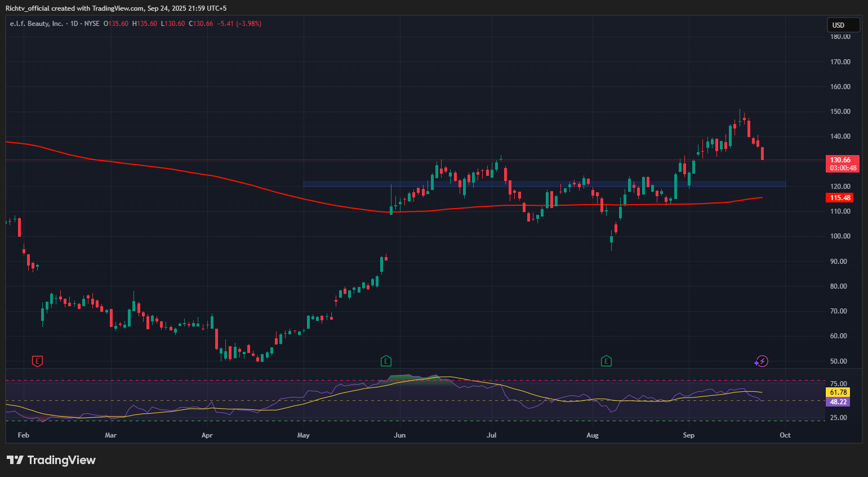Click the Apr label on time axis
868x477 pixels.
click(x=207, y=435)
